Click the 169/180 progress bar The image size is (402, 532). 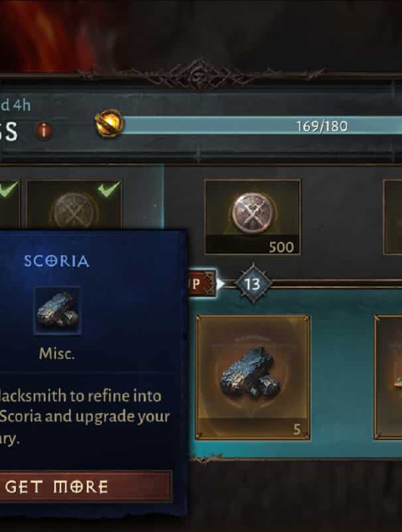[262, 126]
